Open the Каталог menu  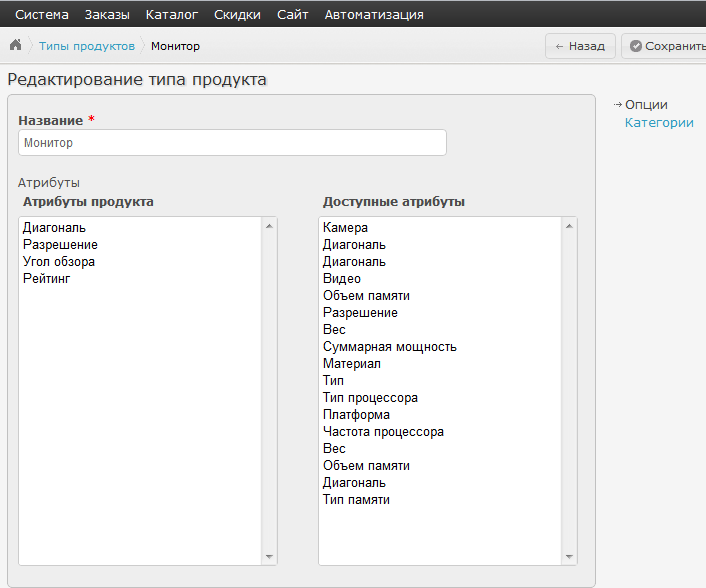click(172, 14)
